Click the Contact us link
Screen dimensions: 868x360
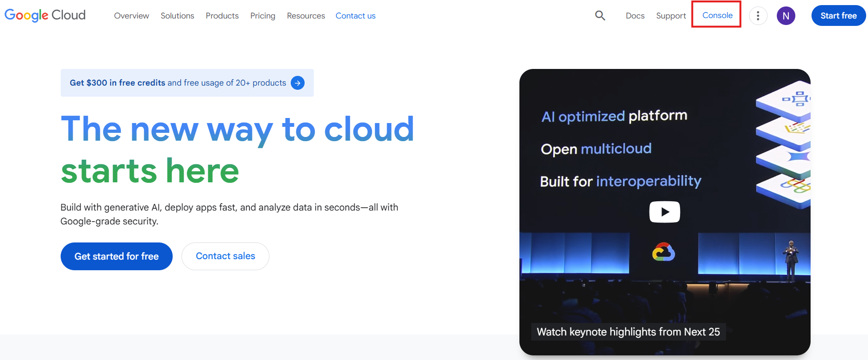coord(355,16)
